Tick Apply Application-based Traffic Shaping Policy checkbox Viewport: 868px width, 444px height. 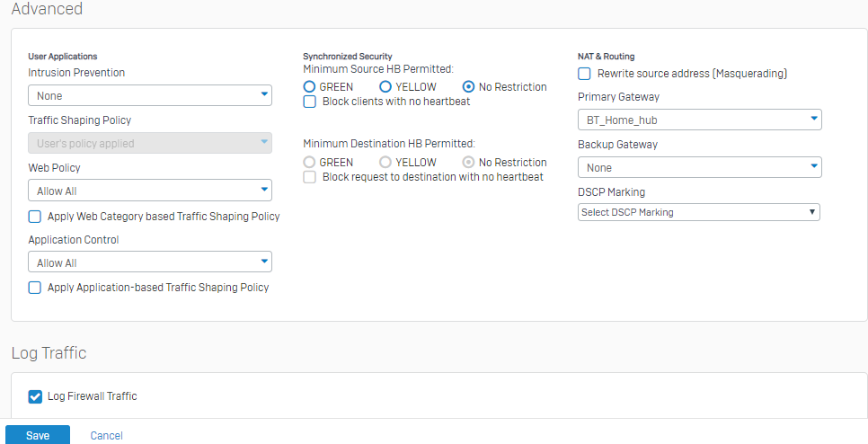click(x=35, y=288)
